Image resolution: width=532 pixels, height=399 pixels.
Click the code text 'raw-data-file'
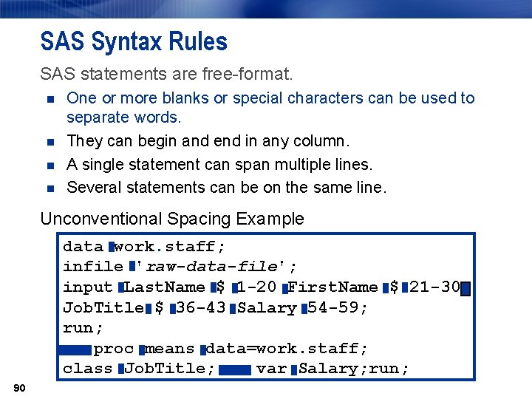[211, 267]
